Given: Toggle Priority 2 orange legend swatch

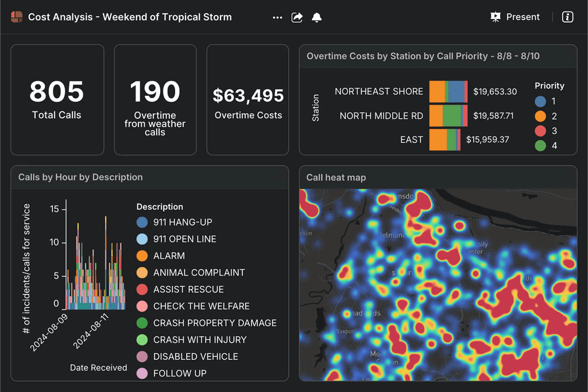Looking at the screenshot, I should click(x=540, y=117).
